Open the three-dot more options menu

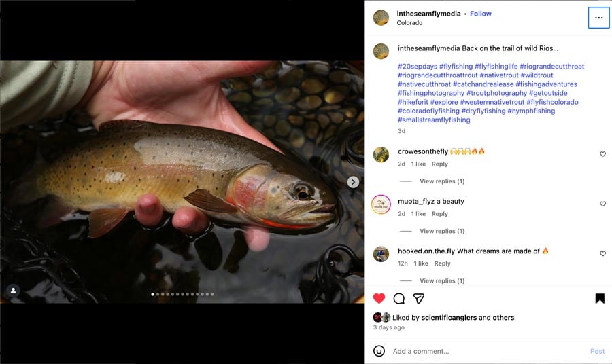(598, 18)
